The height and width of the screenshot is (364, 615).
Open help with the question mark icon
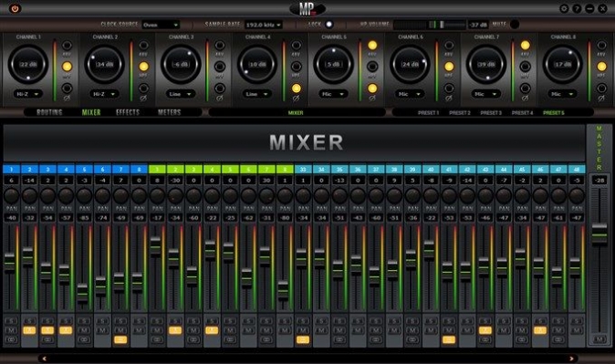click(x=577, y=8)
